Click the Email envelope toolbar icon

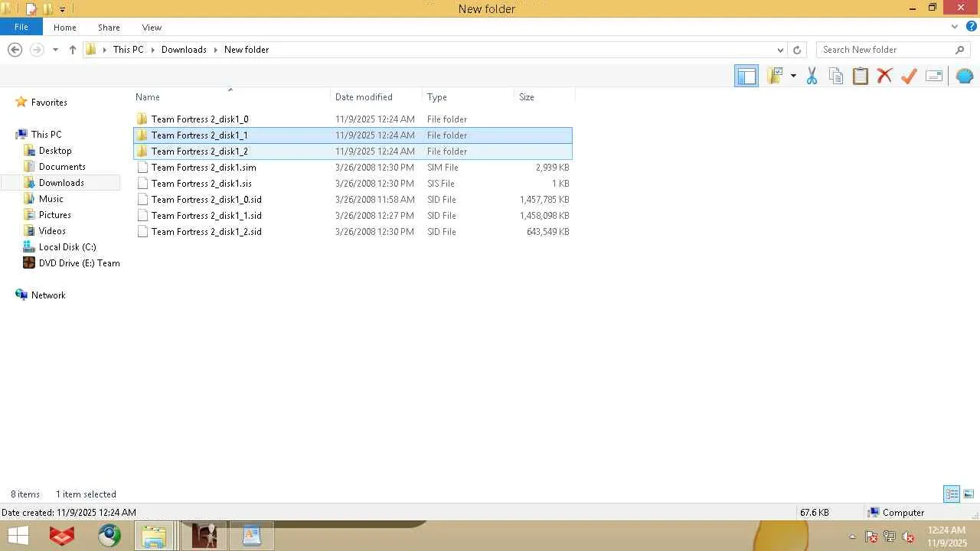click(934, 76)
